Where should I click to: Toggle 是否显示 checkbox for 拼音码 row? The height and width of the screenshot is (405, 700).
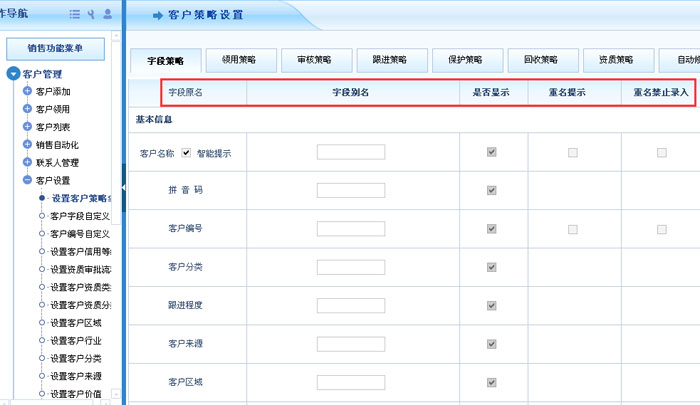point(491,190)
